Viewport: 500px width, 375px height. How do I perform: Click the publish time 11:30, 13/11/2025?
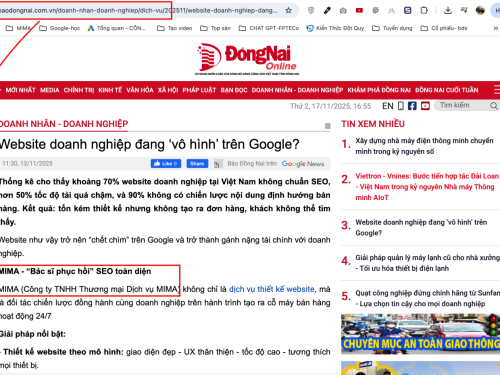(27, 164)
